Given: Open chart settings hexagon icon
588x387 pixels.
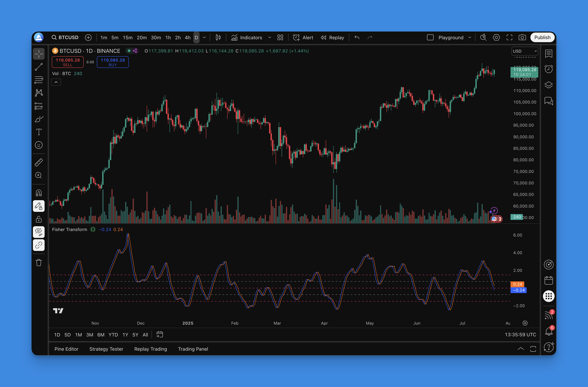Looking at the screenshot, I should [x=496, y=38].
